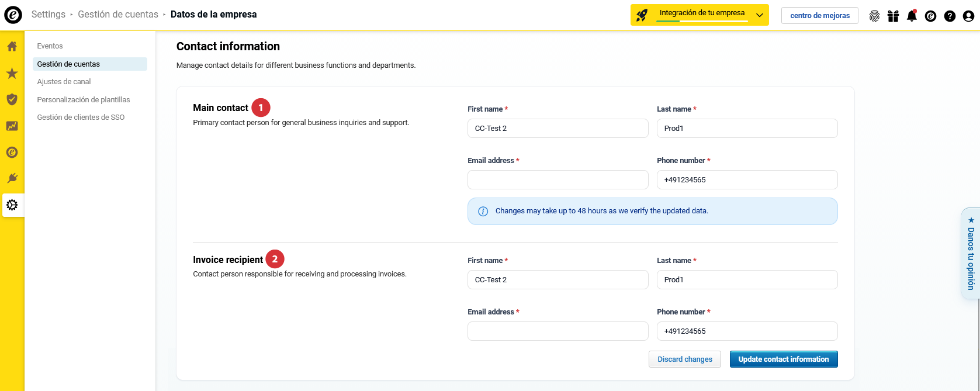Image resolution: width=980 pixels, height=391 pixels.
Task: Click the plug integrations sidebar icon
Action: (12, 178)
